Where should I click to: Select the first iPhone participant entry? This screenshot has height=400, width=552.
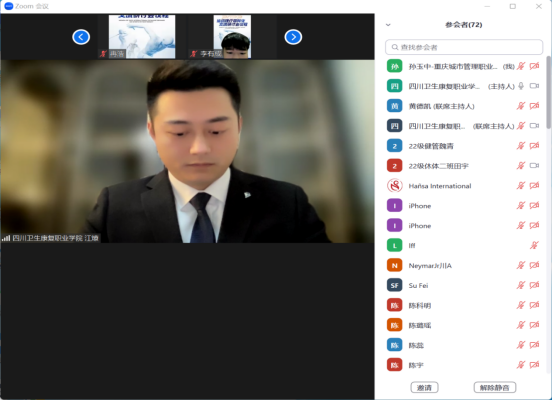[x=464, y=206]
